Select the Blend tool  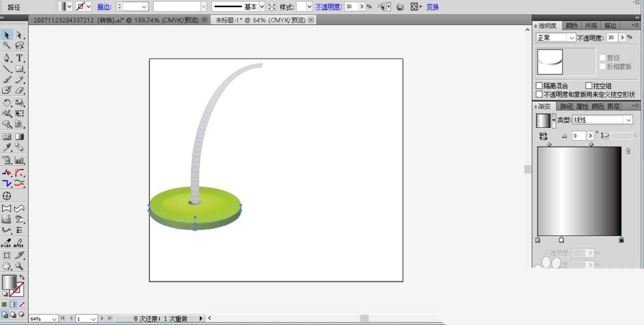pos(19,147)
